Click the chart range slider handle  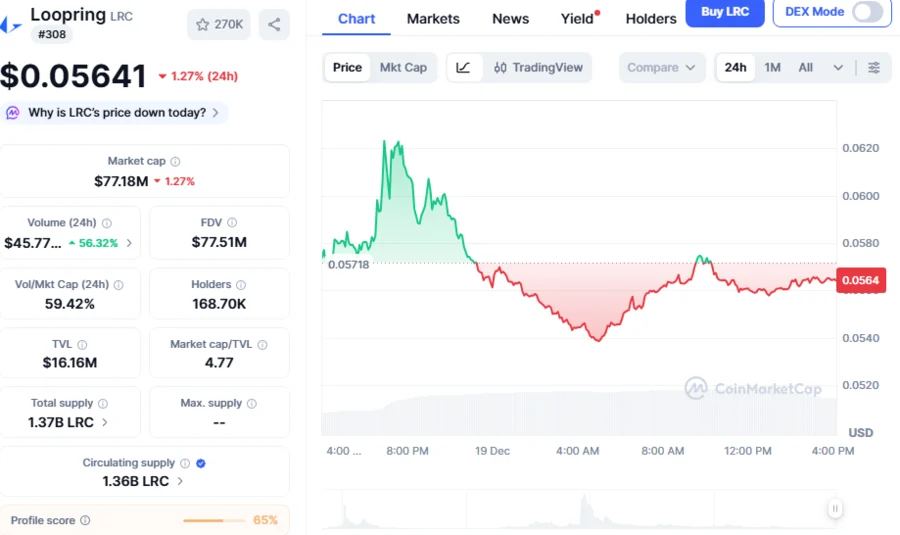(x=835, y=509)
